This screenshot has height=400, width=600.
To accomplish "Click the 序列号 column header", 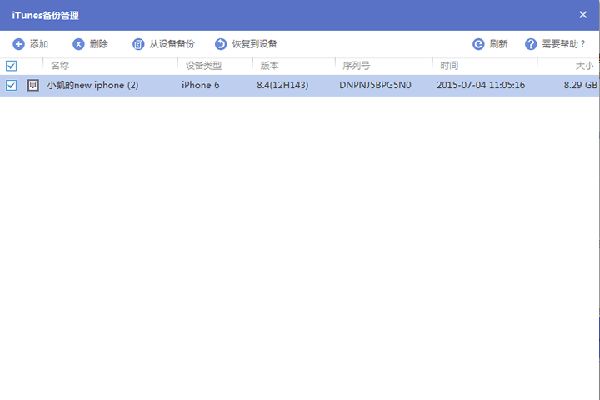I will click(356, 66).
